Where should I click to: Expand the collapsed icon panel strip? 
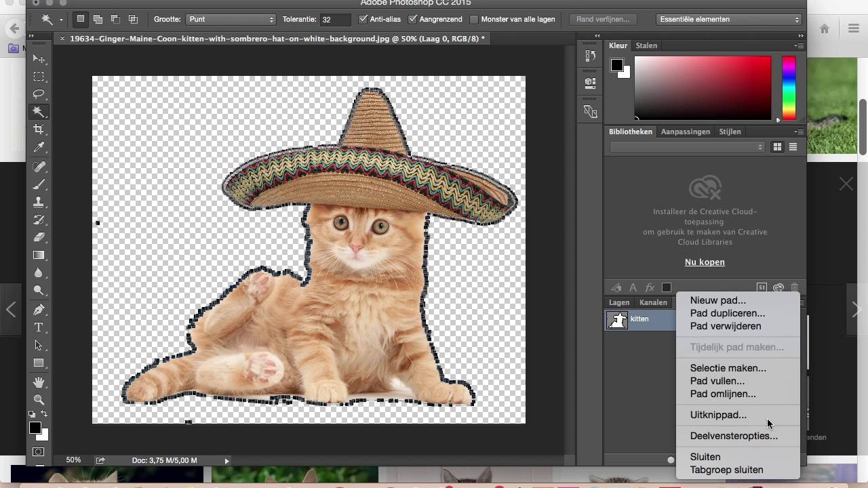(x=597, y=35)
